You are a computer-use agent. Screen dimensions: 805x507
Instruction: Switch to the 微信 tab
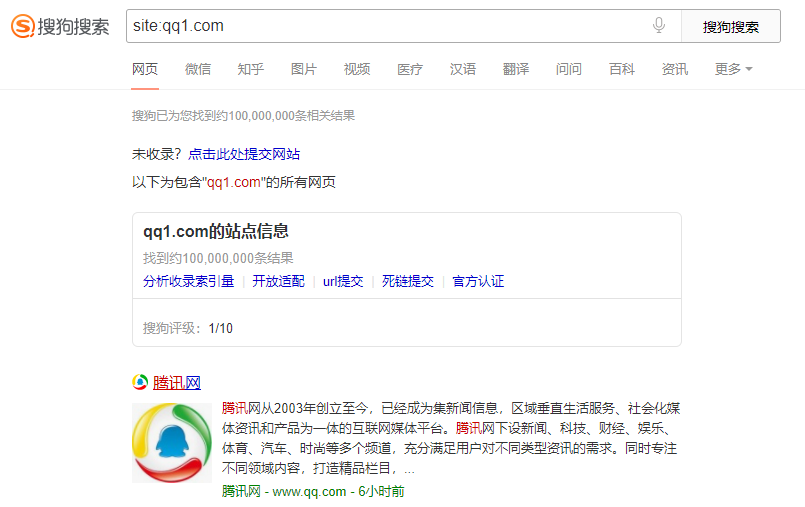point(198,69)
